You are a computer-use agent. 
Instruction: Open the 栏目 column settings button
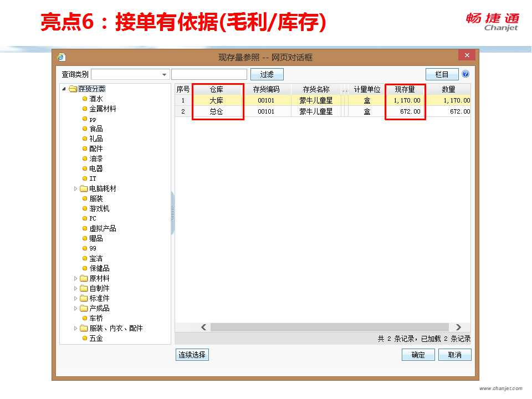pyautogui.click(x=442, y=74)
